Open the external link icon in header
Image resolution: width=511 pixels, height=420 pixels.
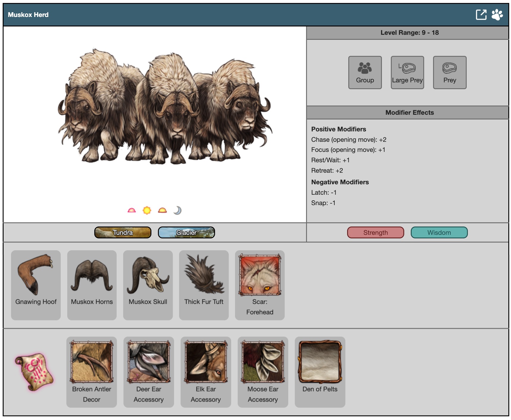tap(481, 15)
